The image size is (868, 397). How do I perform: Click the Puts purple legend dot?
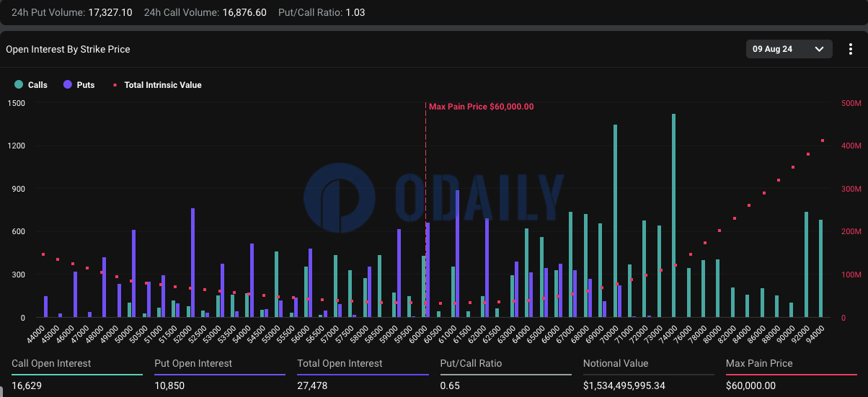click(x=68, y=85)
